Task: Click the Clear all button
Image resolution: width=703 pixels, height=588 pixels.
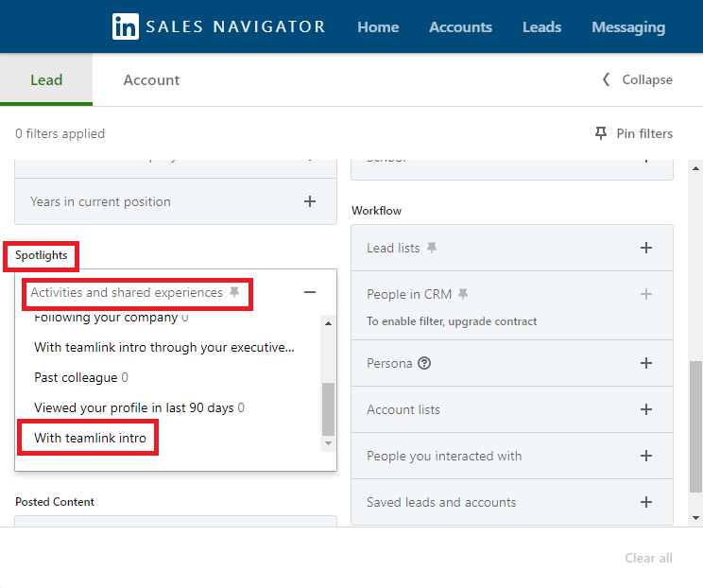Action: (x=648, y=558)
